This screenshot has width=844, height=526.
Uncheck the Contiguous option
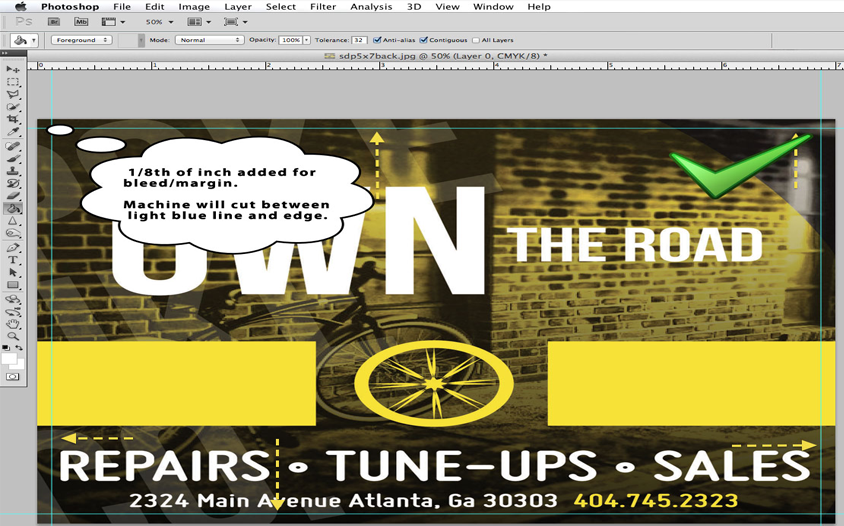point(424,40)
